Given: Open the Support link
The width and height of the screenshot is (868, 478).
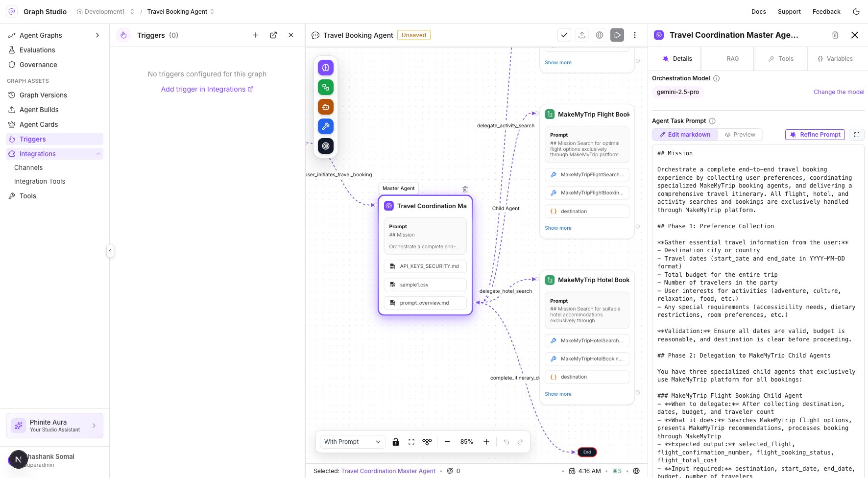Looking at the screenshot, I should coord(789,11).
